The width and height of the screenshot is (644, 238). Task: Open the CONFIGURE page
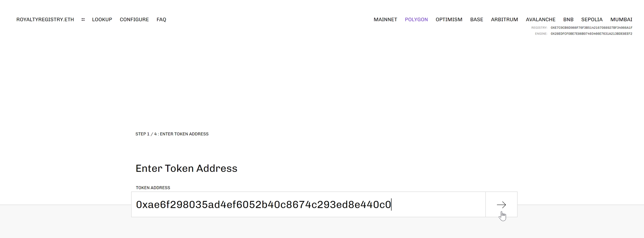pyautogui.click(x=134, y=19)
